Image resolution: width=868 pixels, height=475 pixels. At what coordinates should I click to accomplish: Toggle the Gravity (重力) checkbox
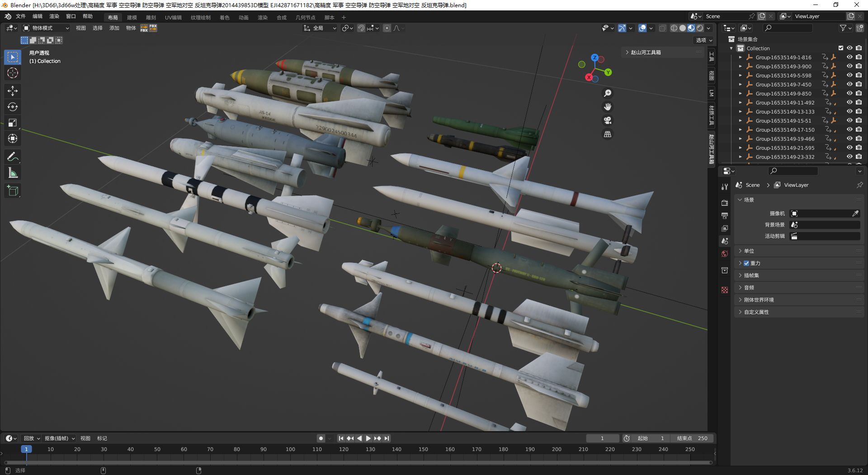point(746,263)
